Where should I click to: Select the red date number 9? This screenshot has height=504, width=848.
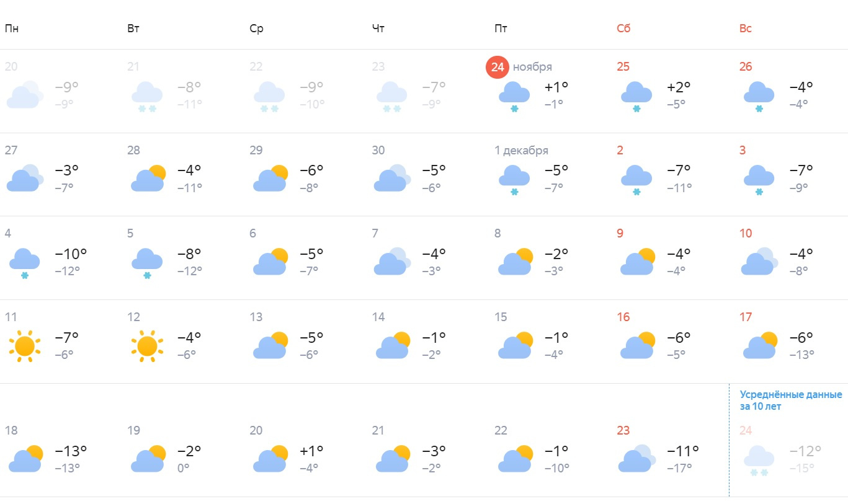click(x=620, y=234)
